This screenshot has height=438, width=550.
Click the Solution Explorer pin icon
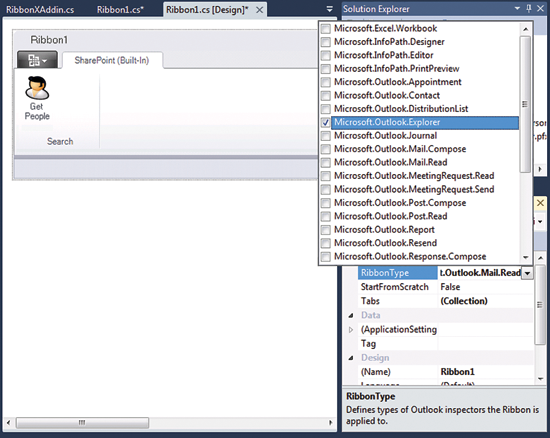[529, 8]
